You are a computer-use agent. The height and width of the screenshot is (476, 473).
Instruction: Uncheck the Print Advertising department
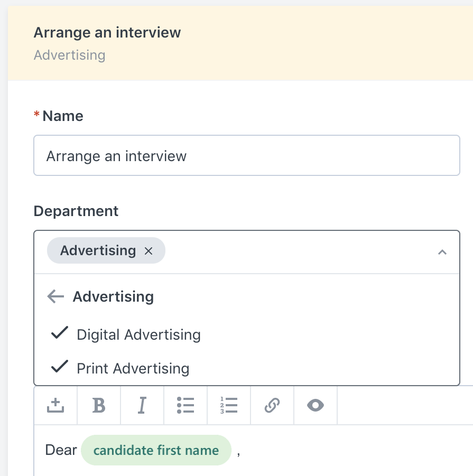[x=133, y=368]
